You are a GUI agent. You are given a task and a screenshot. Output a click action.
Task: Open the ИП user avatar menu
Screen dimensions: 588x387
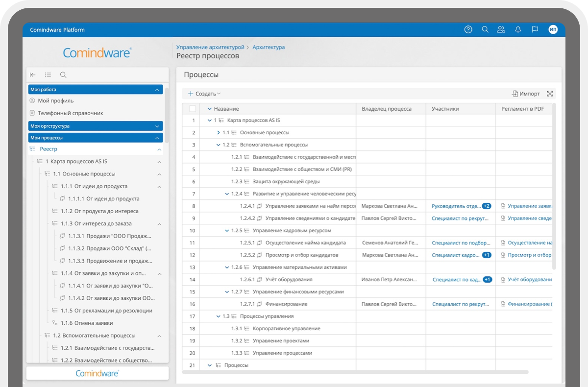tap(553, 29)
